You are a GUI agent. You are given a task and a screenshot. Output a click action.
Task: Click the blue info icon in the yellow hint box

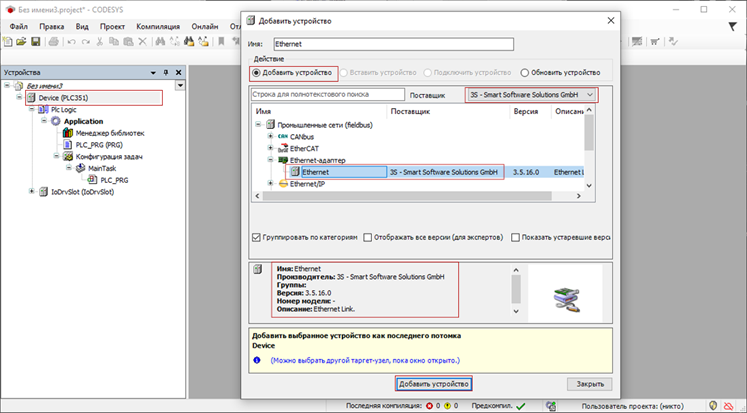pos(257,360)
